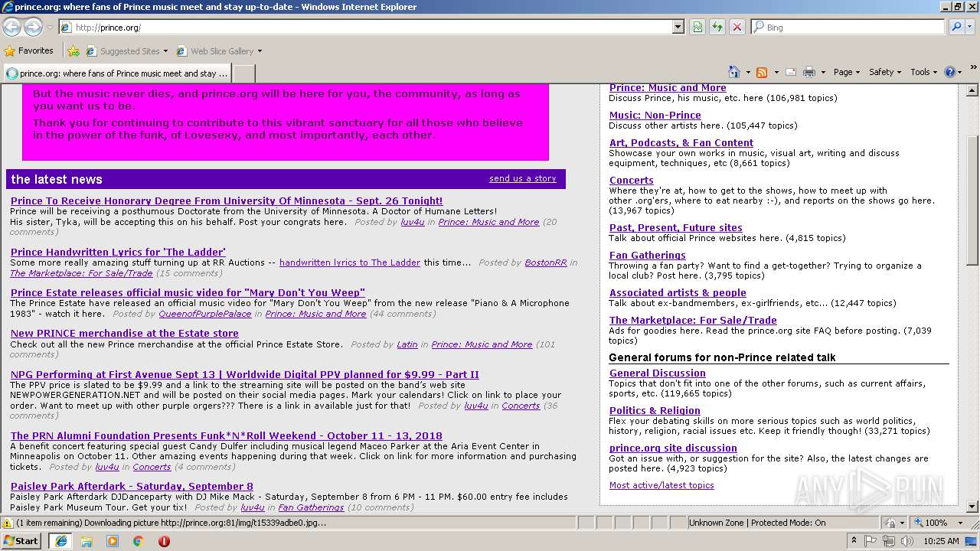980x551 pixels.
Task: Click 'handwritten lyrics to The Ladder' inline link
Action: click(x=350, y=262)
